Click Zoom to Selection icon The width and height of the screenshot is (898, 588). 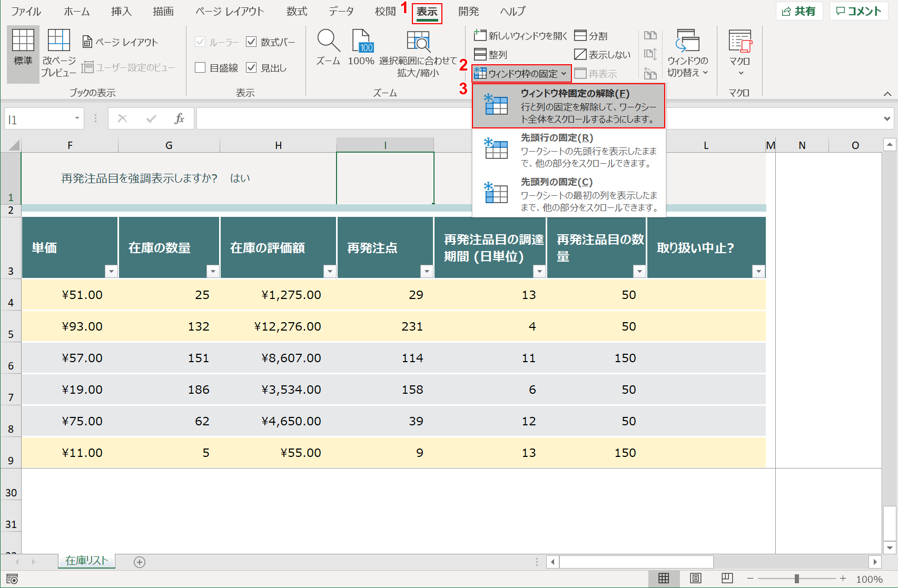418,41
